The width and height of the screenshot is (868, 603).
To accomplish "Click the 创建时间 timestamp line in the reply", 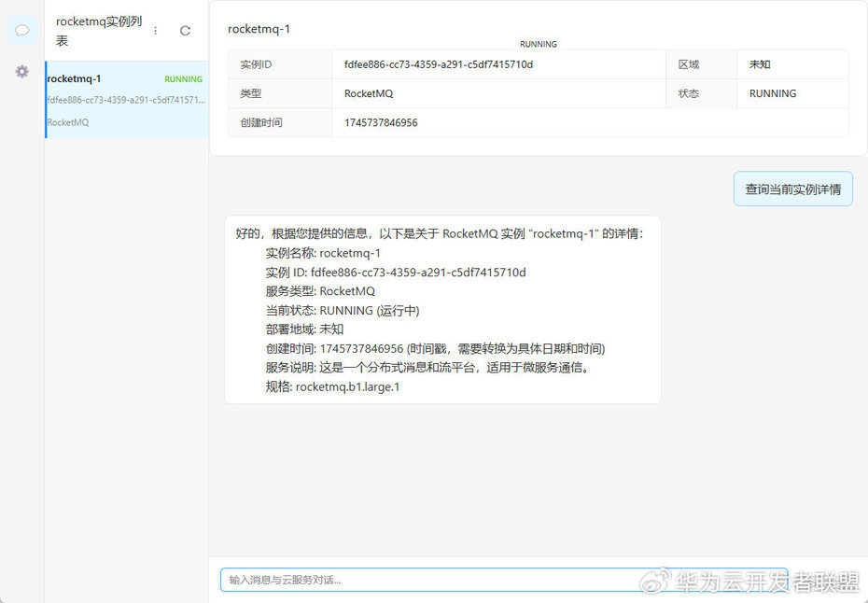I will (435, 349).
